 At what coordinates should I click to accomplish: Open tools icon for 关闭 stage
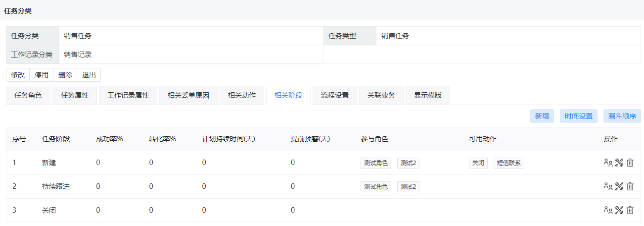(x=619, y=210)
